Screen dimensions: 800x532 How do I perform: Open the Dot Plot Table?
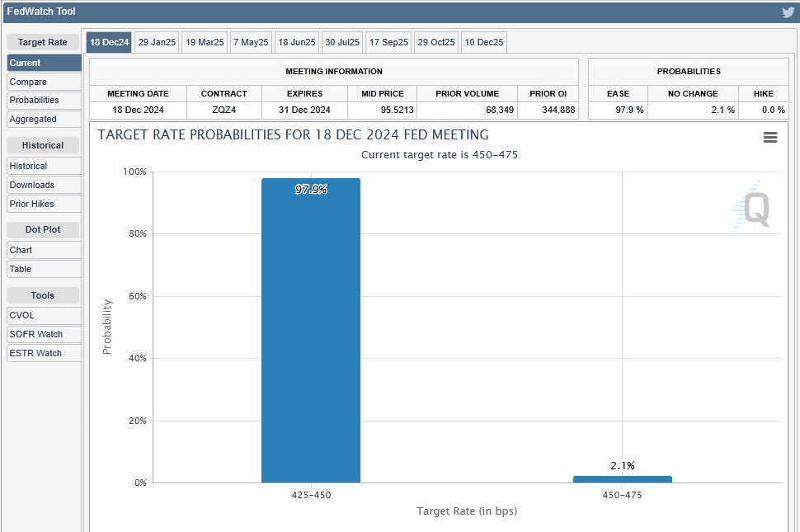pyautogui.click(x=44, y=269)
